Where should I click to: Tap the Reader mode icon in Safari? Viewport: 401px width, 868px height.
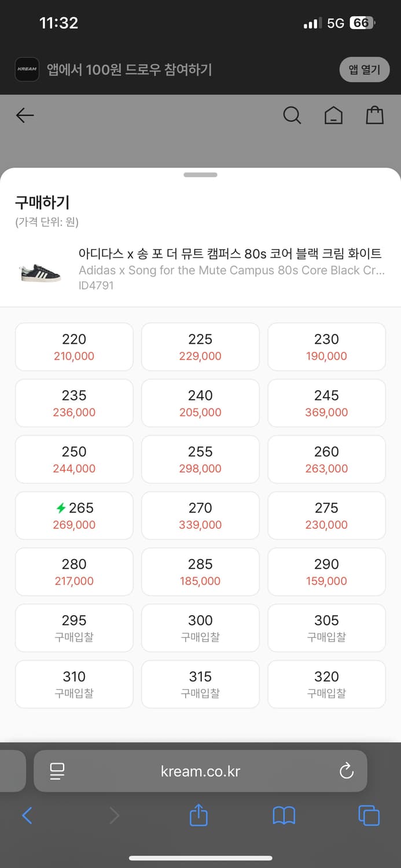[57, 771]
